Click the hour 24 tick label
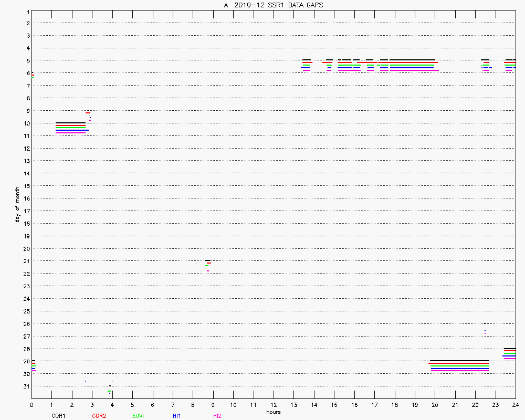Viewport: 525px width, 420px height. tap(515, 405)
